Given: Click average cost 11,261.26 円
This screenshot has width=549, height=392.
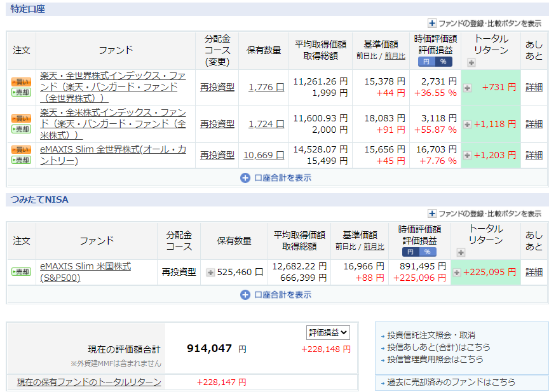Looking at the screenshot, I should coord(320,81).
